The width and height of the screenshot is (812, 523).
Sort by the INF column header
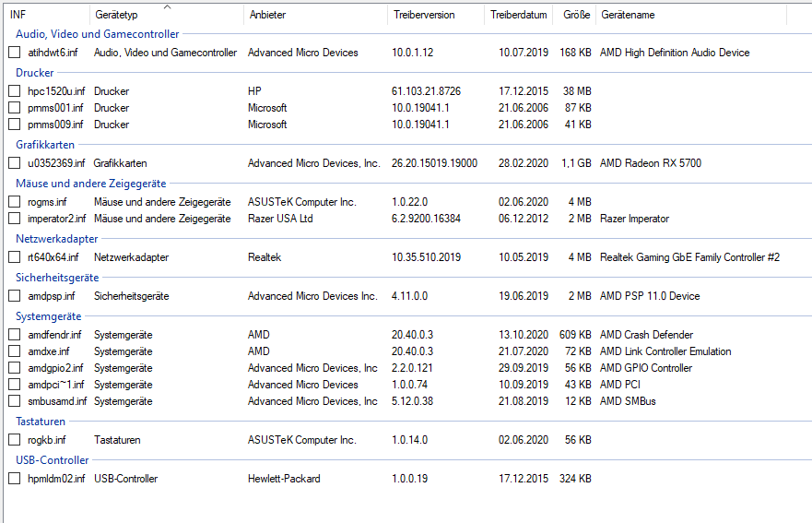coord(46,16)
